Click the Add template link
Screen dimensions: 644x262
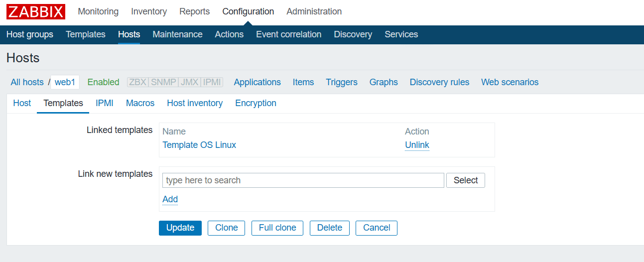click(x=170, y=199)
